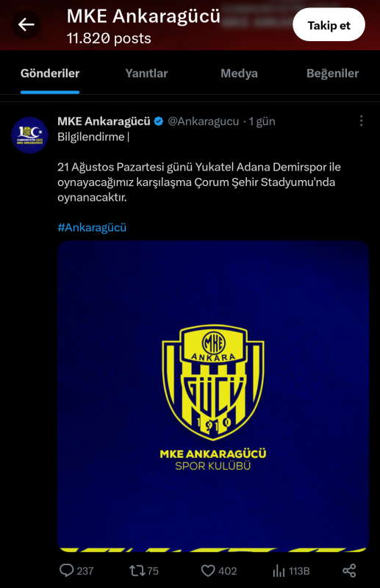This screenshot has width=380, height=588.
Task: Open the tweet's three-dot more menu
Action: (361, 121)
